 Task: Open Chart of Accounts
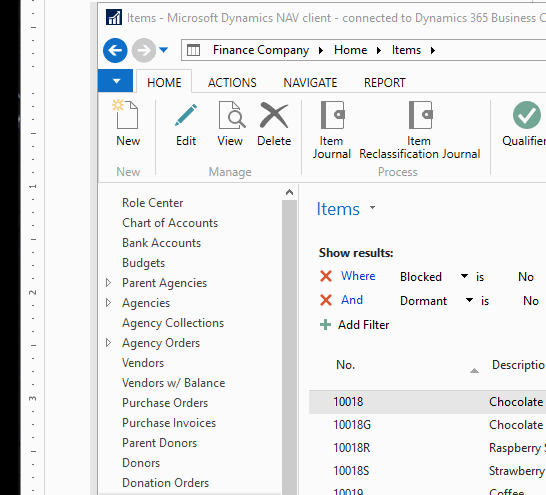click(170, 223)
